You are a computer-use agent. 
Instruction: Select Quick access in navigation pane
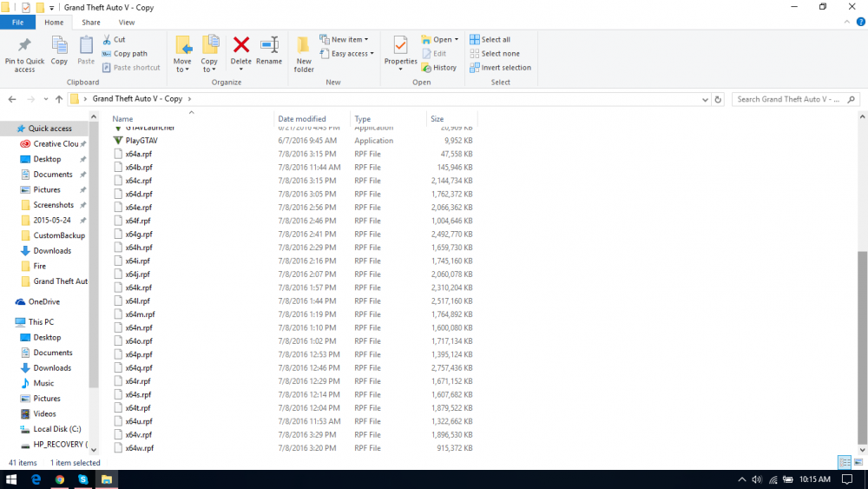coord(49,129)
